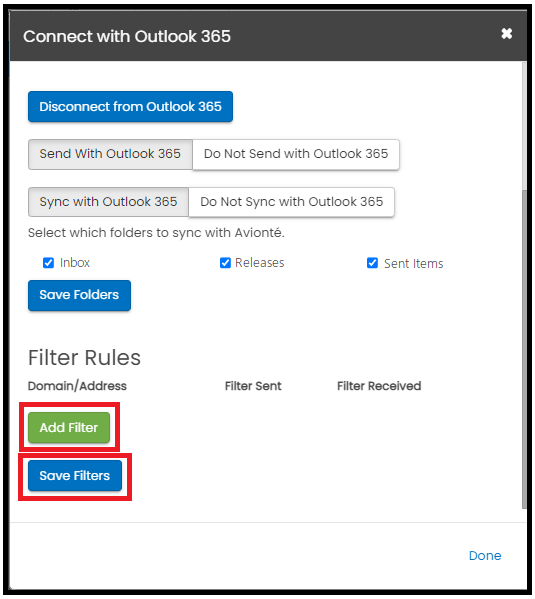Uncheck the Inbox folder checkbox
535x599 pixels.
pyautogui.click(x=48, y=263)
